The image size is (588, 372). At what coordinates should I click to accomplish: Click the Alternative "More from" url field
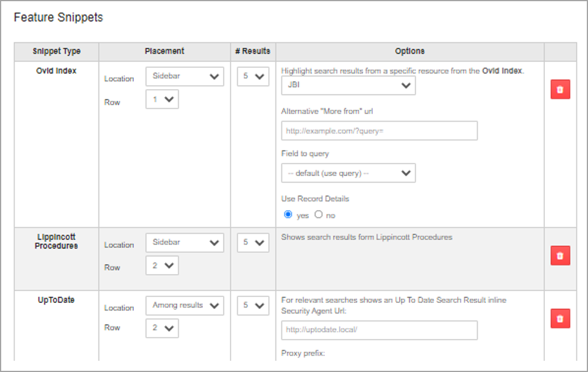point(379,130)
